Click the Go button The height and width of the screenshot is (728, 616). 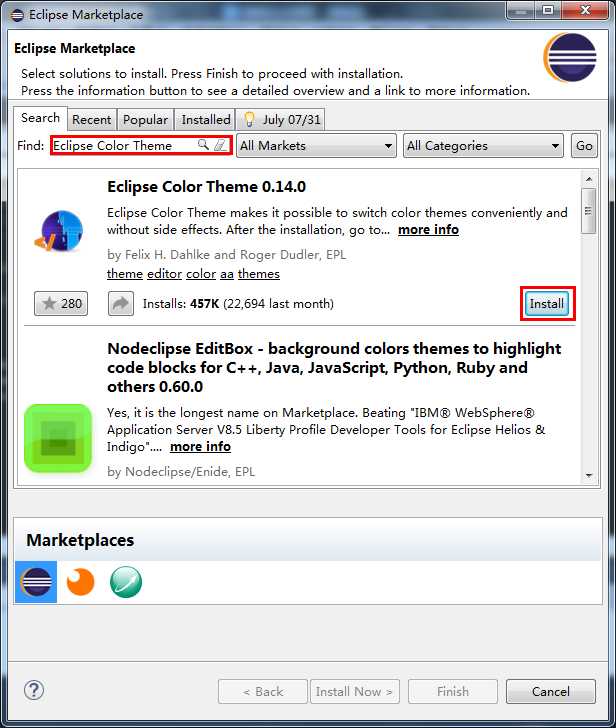point(584,146)
